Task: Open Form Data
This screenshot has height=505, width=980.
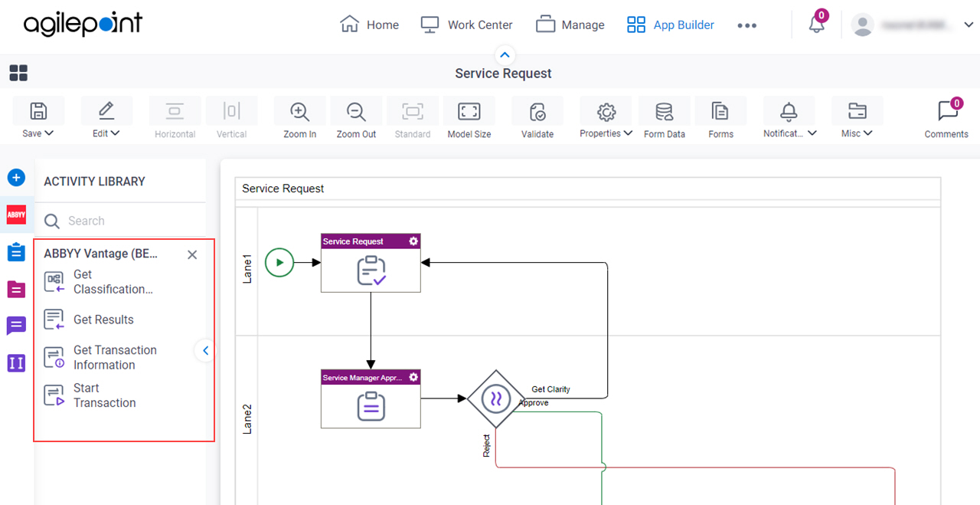Action: [x=665, y=118]
